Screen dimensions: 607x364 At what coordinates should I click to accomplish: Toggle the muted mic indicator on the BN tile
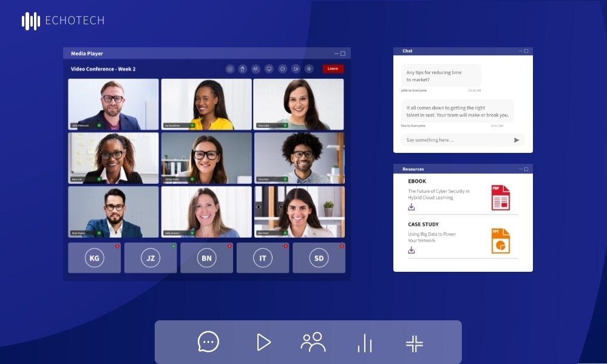click(229, 246)
